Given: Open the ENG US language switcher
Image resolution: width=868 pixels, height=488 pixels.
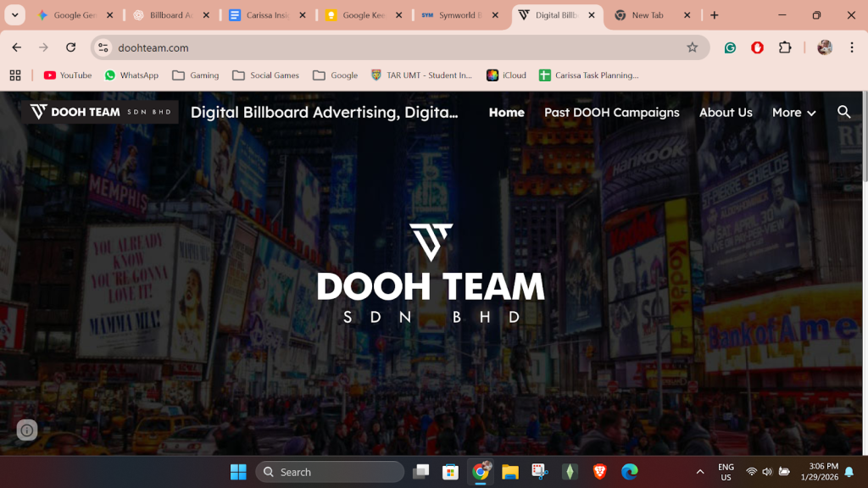Looking at the screenshot, I should point(726,472).
